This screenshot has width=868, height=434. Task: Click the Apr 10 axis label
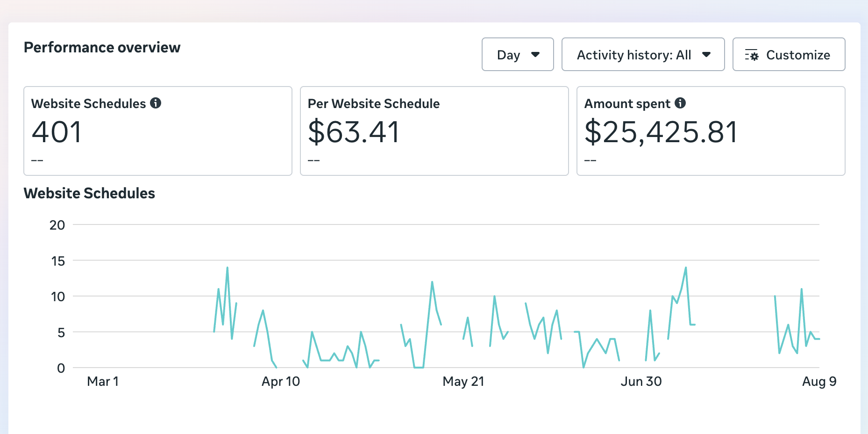280,382
